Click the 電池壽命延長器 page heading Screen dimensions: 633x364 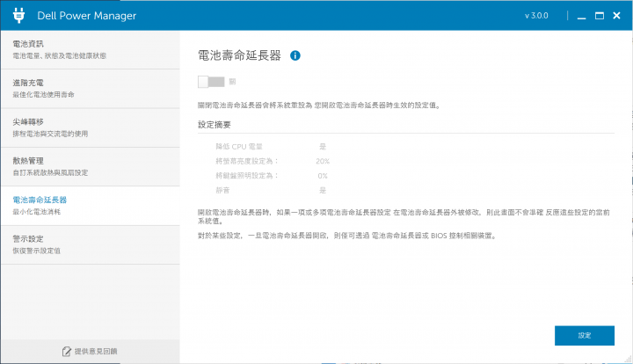239,55
